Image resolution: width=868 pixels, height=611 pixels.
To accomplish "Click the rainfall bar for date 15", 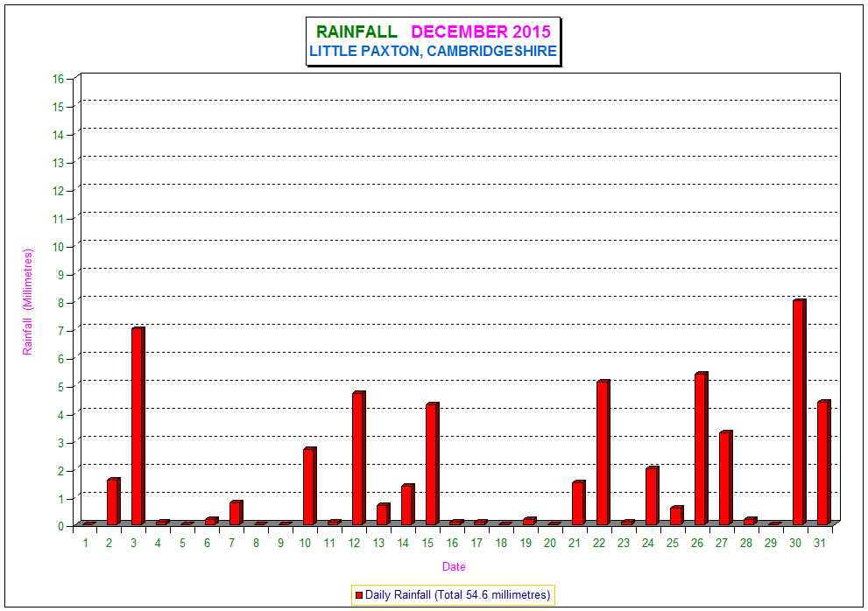I will [x=433, y=464].
